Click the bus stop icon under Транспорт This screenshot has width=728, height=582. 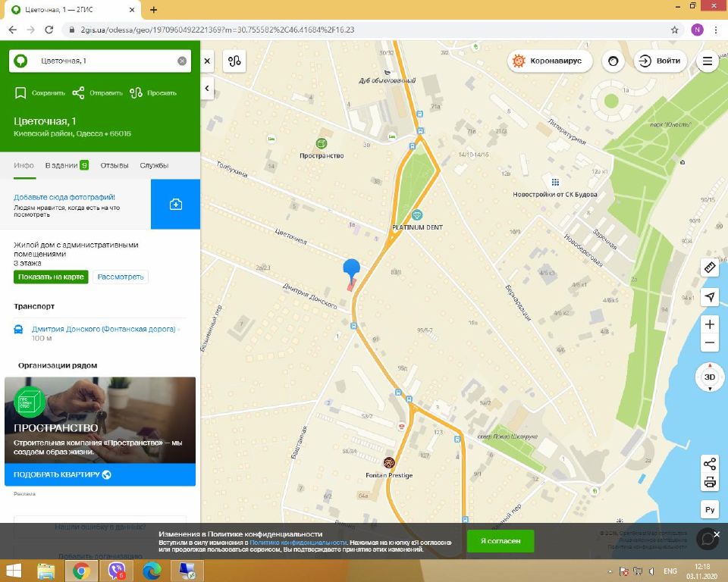click(x=18, y=330)
